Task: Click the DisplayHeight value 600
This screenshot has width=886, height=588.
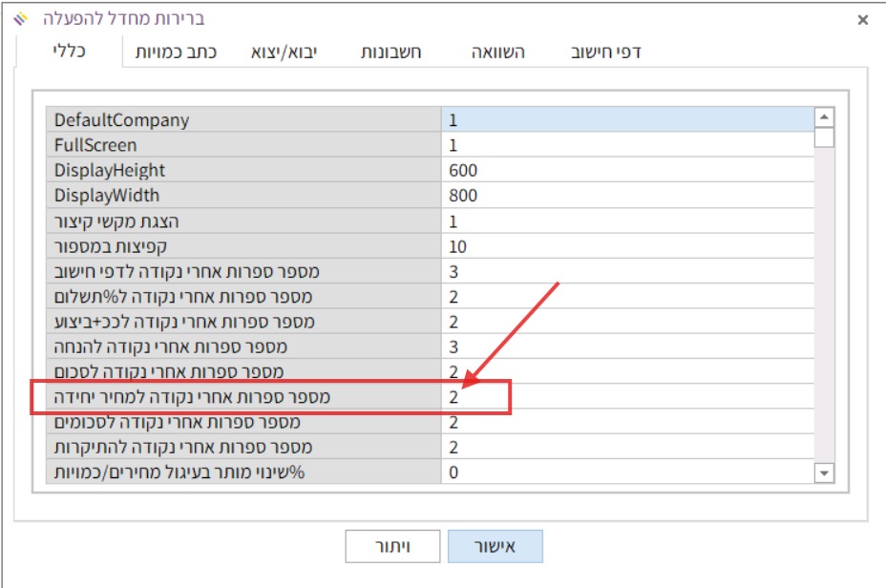Action: click(625, 171)
